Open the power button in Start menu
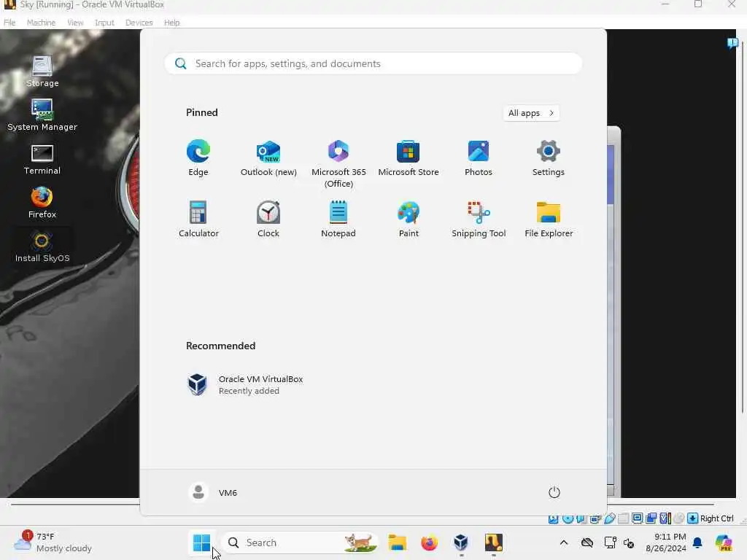Image resolution: width=747 pixels, height=560 pixels. click(554, 492)
